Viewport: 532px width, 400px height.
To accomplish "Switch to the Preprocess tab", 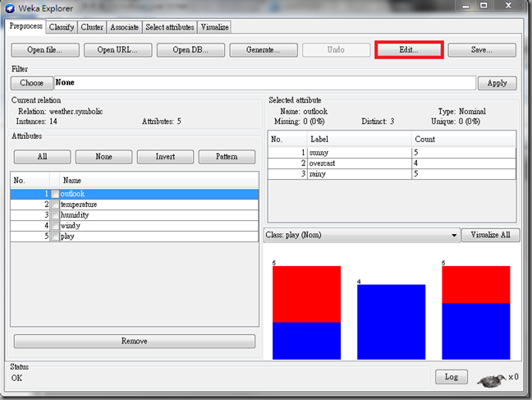I will click(25, 26).
